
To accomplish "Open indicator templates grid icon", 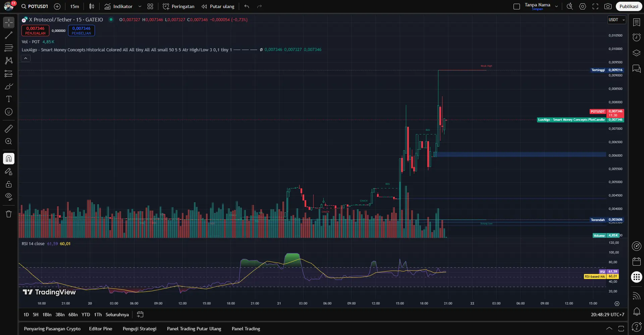I will click(150, 6).
